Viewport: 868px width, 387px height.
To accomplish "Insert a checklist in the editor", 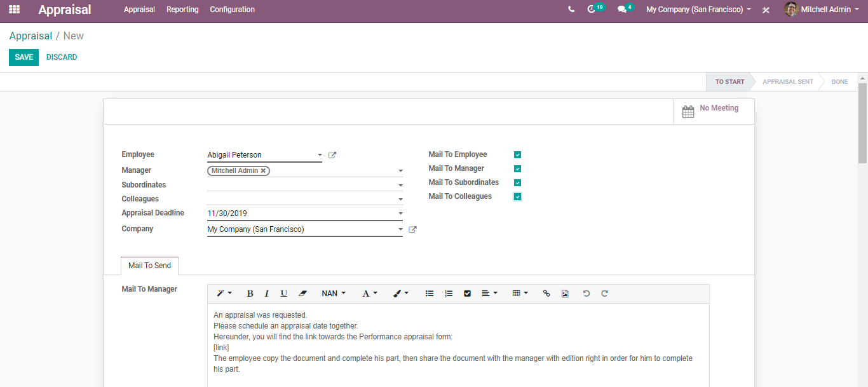I will click(x=468, y=294).
